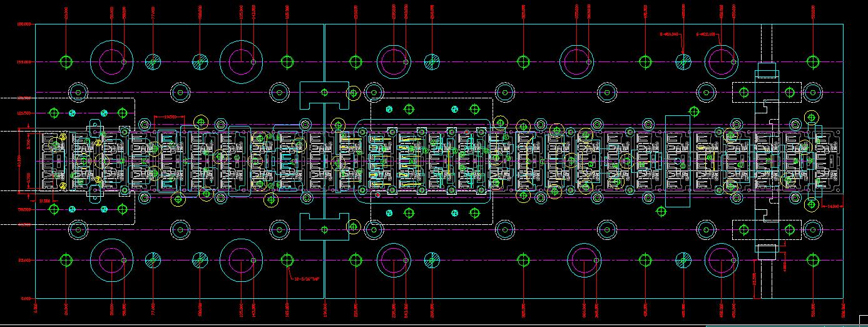Click the 14.000 dimension text
Screen dimensions: 868x327
coord(833,206)
